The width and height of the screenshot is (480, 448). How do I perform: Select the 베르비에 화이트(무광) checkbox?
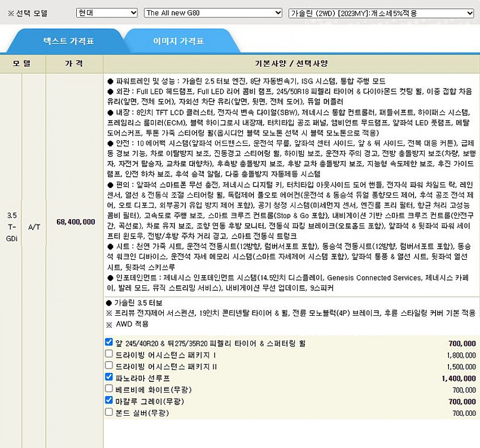click(109, 389)
